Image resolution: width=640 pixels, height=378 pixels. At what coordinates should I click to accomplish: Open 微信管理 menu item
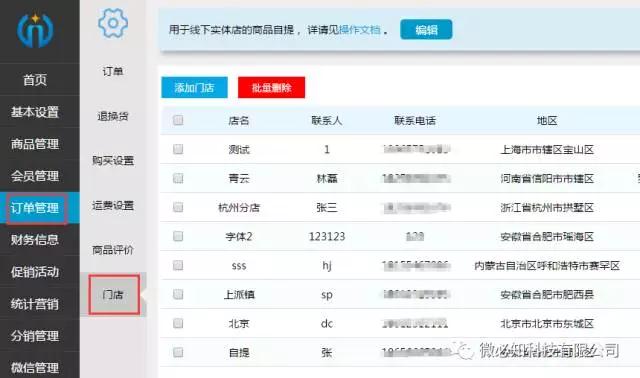(35, 367)
